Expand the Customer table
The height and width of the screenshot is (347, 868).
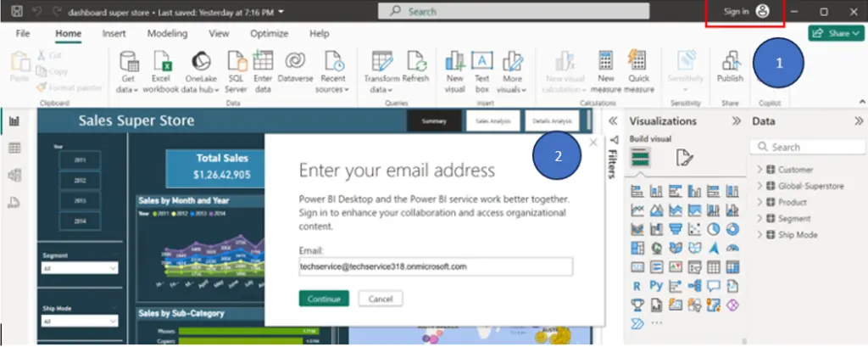(760, 170)
